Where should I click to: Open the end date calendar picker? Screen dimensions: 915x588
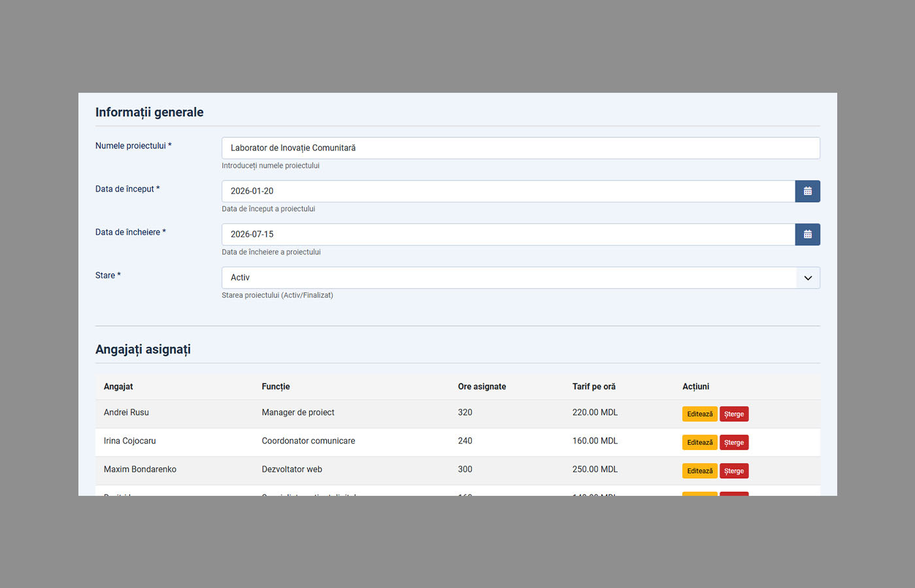807,235
